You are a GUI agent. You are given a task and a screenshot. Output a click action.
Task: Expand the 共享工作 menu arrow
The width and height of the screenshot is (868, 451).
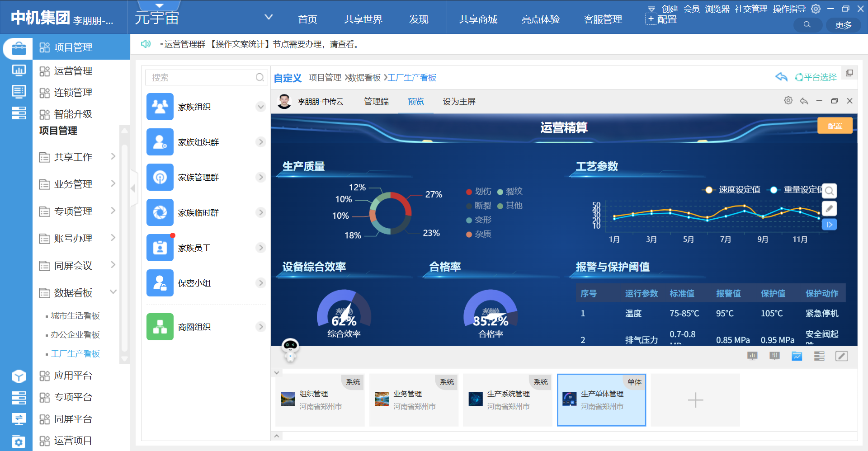point(113,157)
